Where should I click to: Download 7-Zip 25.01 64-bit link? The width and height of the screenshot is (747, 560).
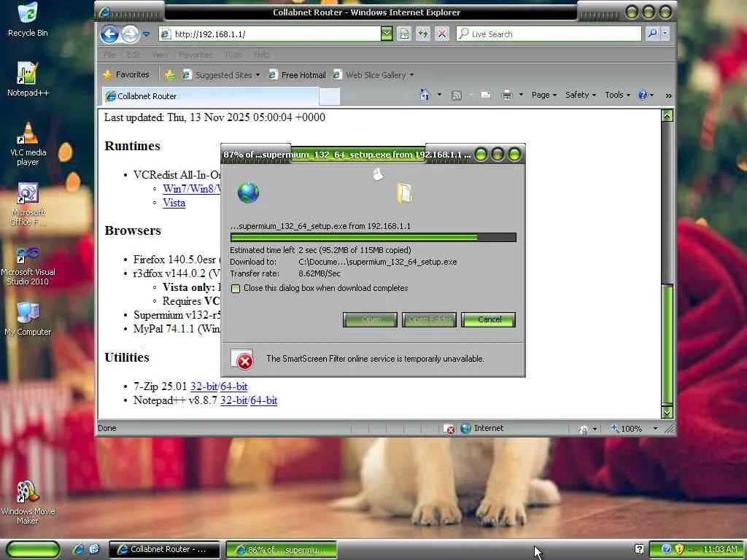(234, 386)
